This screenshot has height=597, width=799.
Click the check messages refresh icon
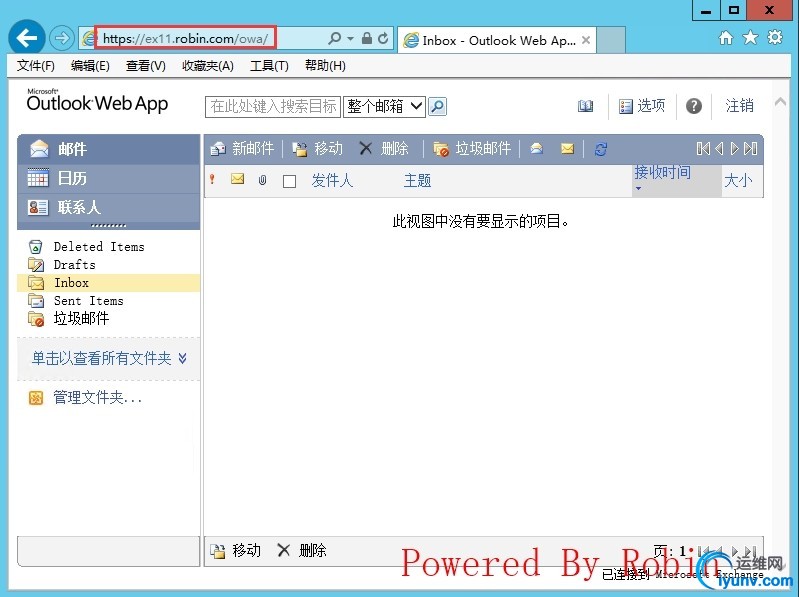(601, 149)
